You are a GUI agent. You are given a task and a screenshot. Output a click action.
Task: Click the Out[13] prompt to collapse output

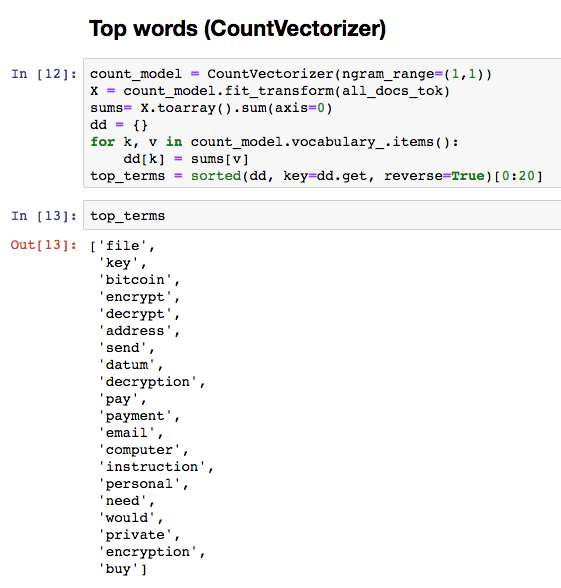[44, 245]
